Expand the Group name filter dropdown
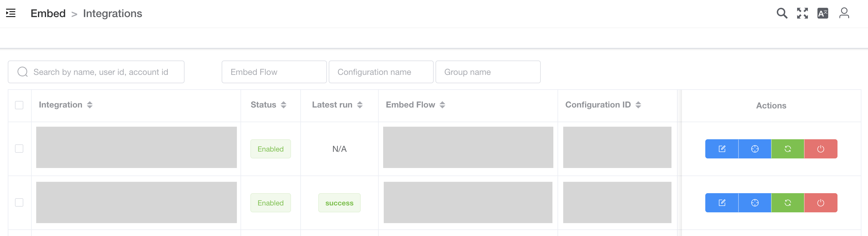Screen dimensions: 868x236 (488, 72)
